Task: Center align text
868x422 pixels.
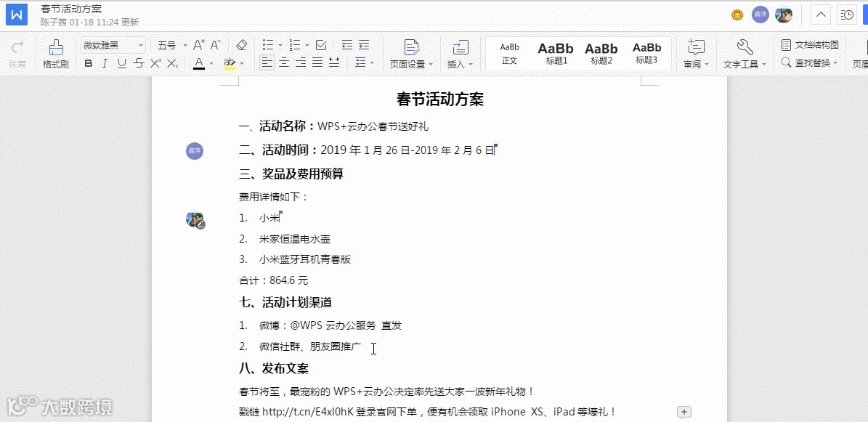Action: [x=284, y=62]
